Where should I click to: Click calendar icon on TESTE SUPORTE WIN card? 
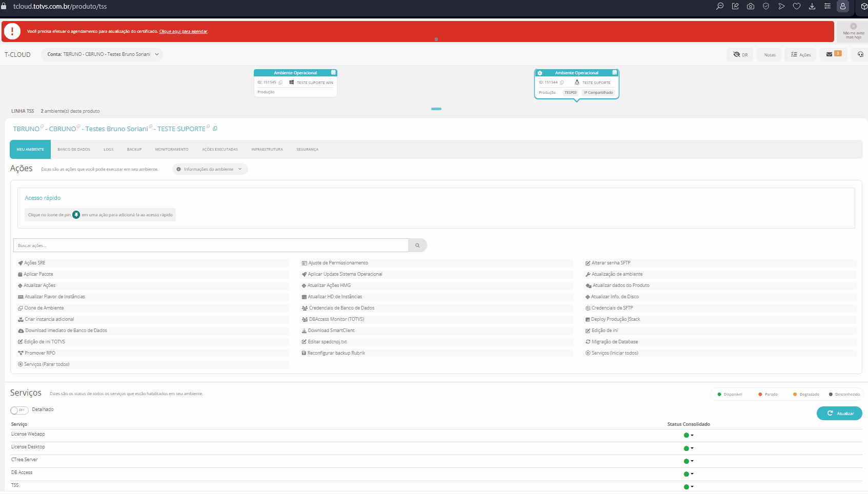point(333,72)
